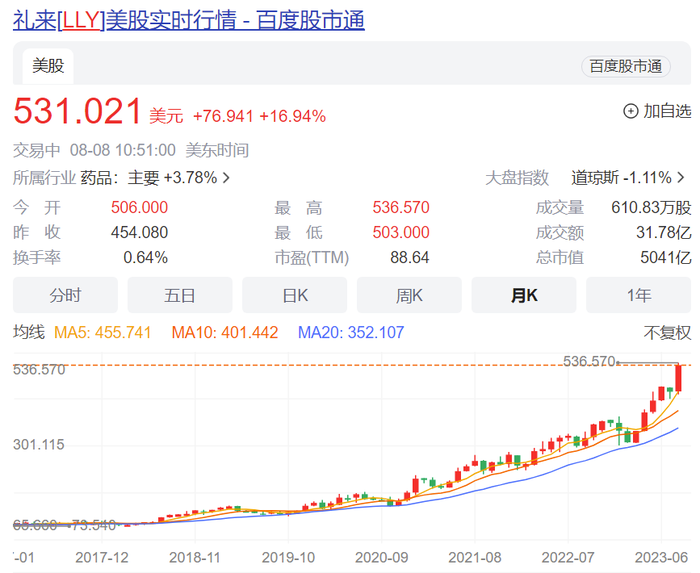Click the 536.570 high marker label in chart
This screenshot has width=700, height=573.
pyautogui.click(x=589, y=361)
